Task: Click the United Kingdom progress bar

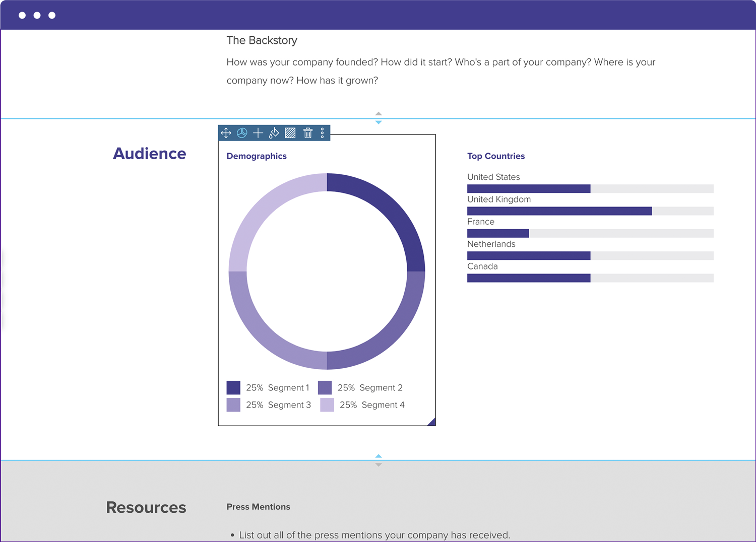Action: click(590, 211)
